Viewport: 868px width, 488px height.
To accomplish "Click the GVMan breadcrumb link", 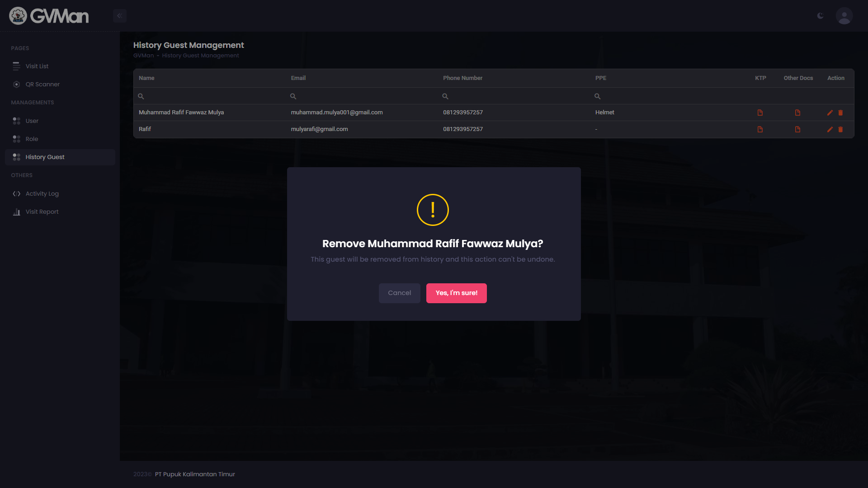I will [143, 56].
